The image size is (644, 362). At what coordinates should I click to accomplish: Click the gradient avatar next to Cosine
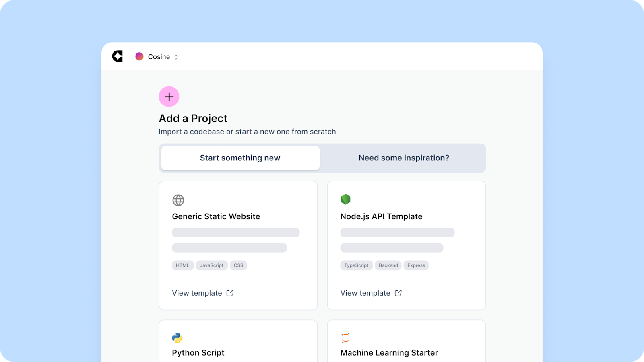coord(140,56)
